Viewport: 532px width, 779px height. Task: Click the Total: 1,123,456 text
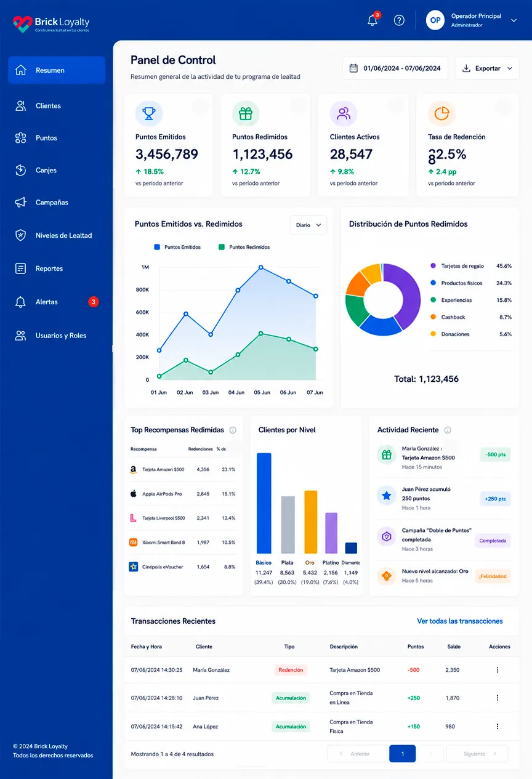tap(427, 379)
